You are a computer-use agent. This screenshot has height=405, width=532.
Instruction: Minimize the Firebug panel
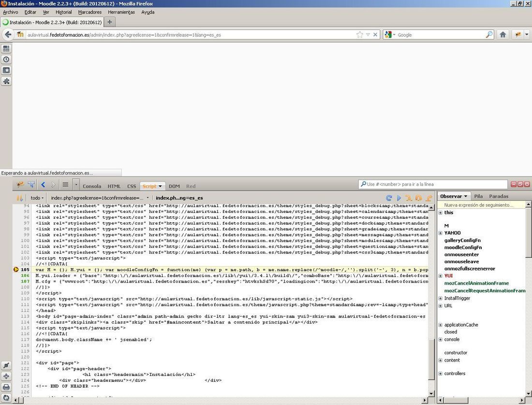514,184
